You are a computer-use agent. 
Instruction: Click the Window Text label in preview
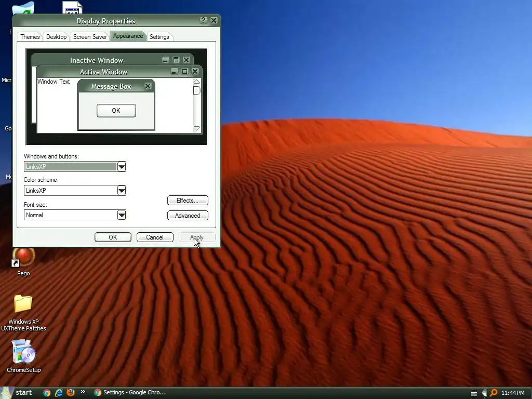[x=54, y=82]
